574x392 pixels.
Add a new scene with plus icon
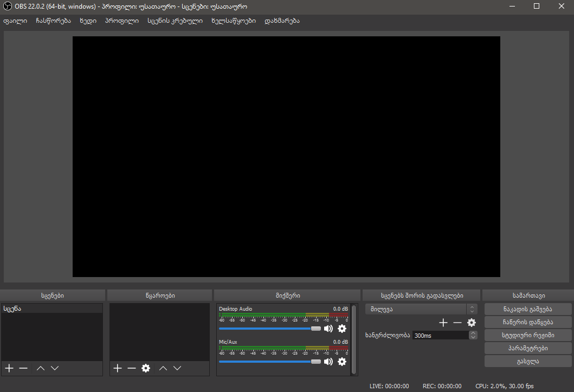coord(10,368)
